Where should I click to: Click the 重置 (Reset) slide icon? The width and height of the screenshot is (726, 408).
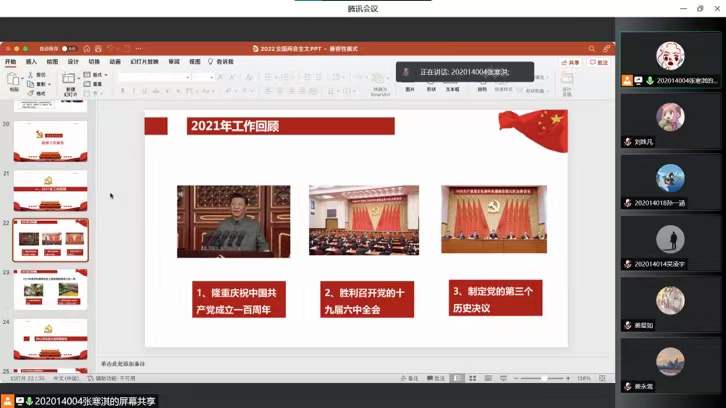(x=87, y=84)
